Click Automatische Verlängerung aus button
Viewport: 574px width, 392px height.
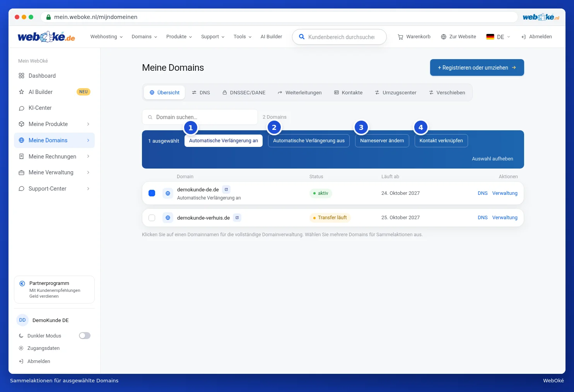(x=309, y=141)
